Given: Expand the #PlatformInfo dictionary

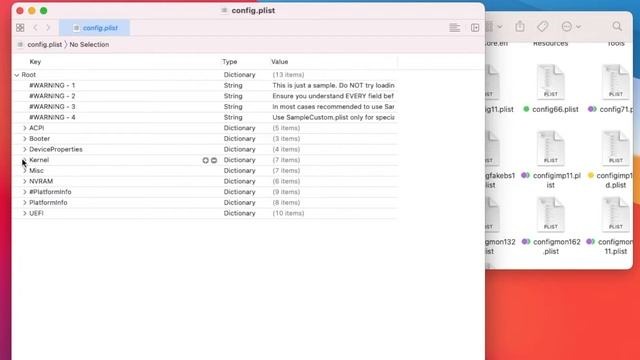Looking at the screenshot, I should [x=25, y=192].
